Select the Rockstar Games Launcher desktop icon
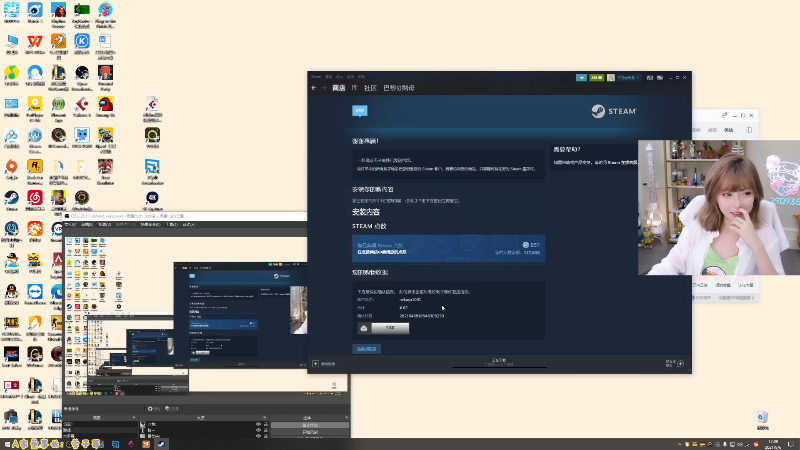This screenshot has width=800, height=450. (35, 172)
